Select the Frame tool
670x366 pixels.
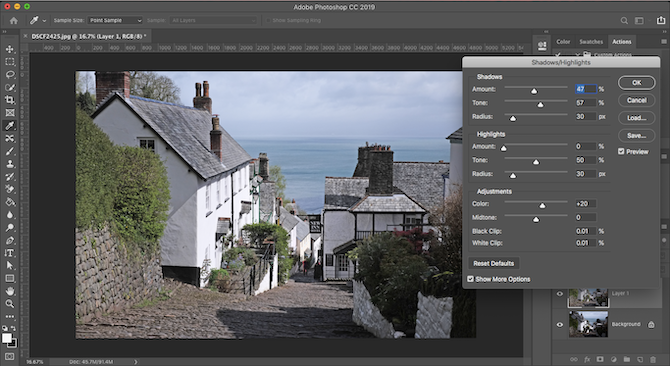pyautogui.click(x=9, y=113)
